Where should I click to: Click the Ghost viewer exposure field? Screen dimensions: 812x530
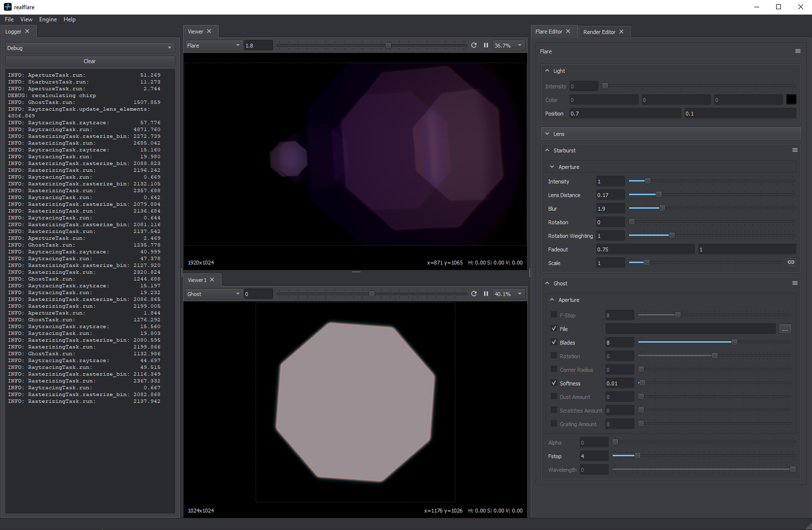(258, 294)
